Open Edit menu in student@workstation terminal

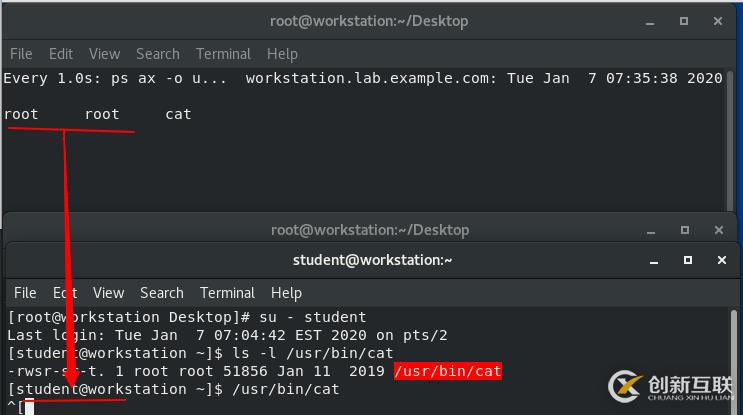pyautogui.click(x=65, y=293)
